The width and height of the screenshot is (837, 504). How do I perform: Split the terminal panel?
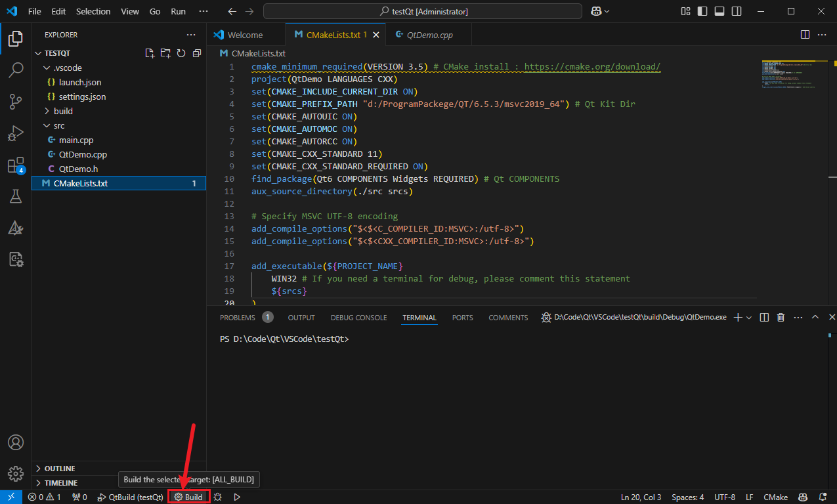pyautogui.click(x=764, y=318)
